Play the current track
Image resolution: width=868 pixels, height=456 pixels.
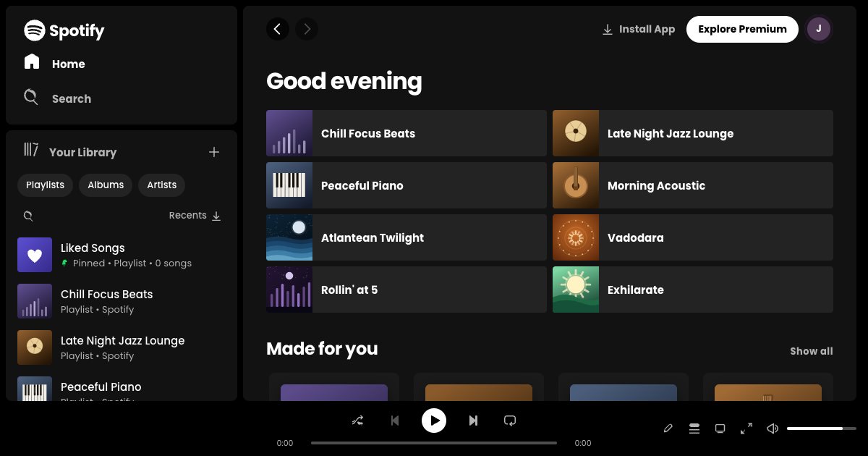click(x=434, y=421)
